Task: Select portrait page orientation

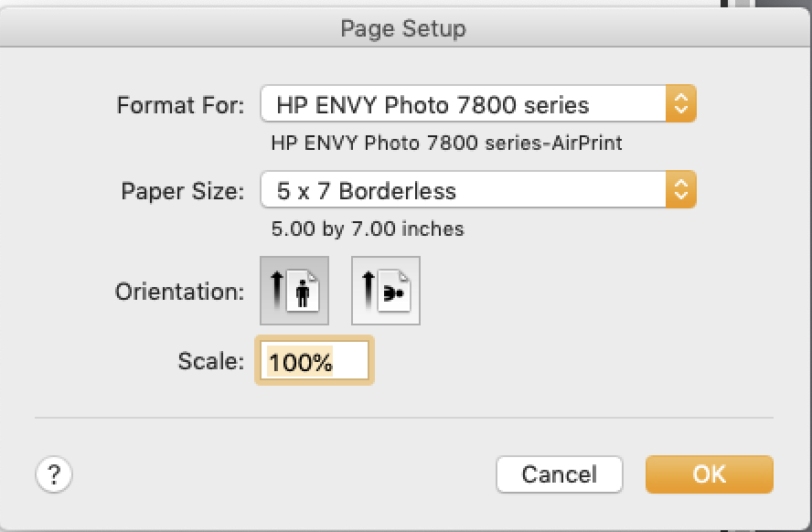Action: pyautogui.click(x=294, y=291)
